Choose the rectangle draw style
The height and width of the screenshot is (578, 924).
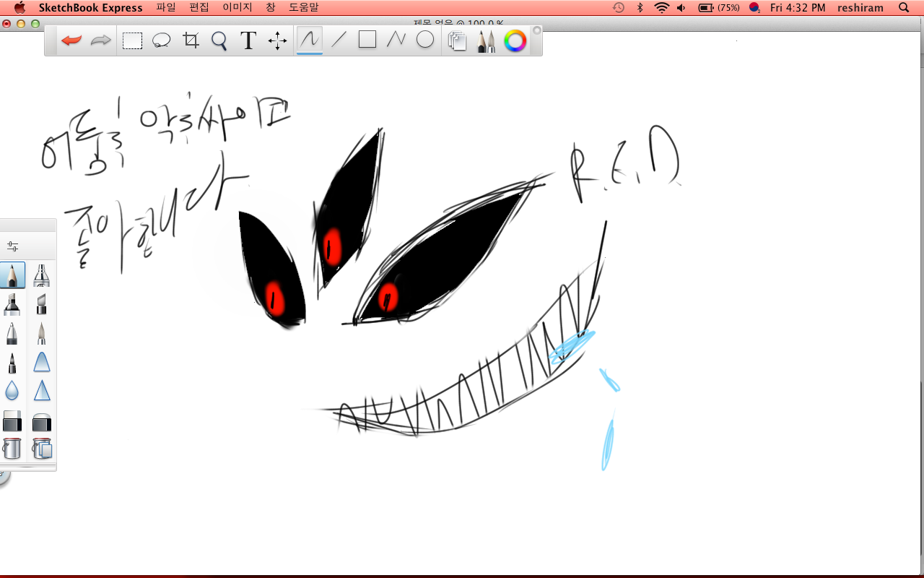367,40
